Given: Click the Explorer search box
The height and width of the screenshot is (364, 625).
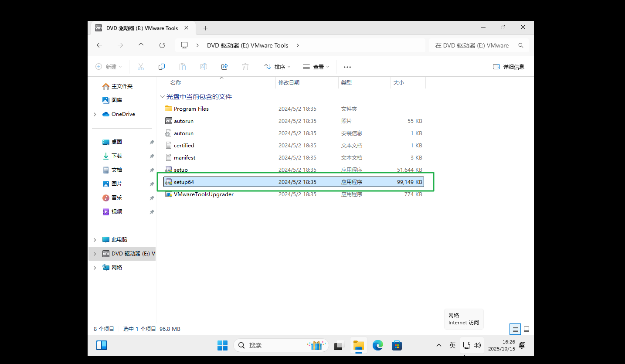Looking at the screenshot, I should coord(479,45).
